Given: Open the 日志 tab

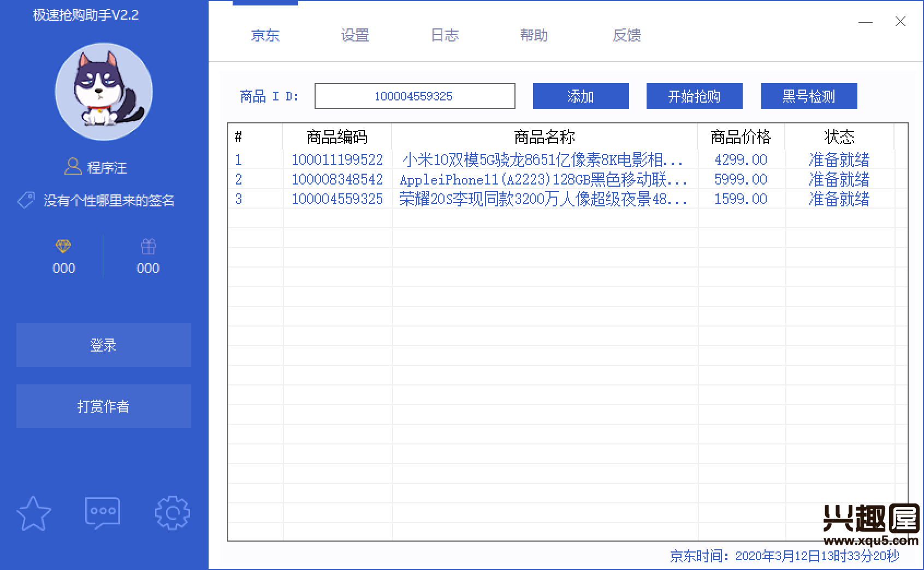Looking at the screenshot, I should pos(445,35).
